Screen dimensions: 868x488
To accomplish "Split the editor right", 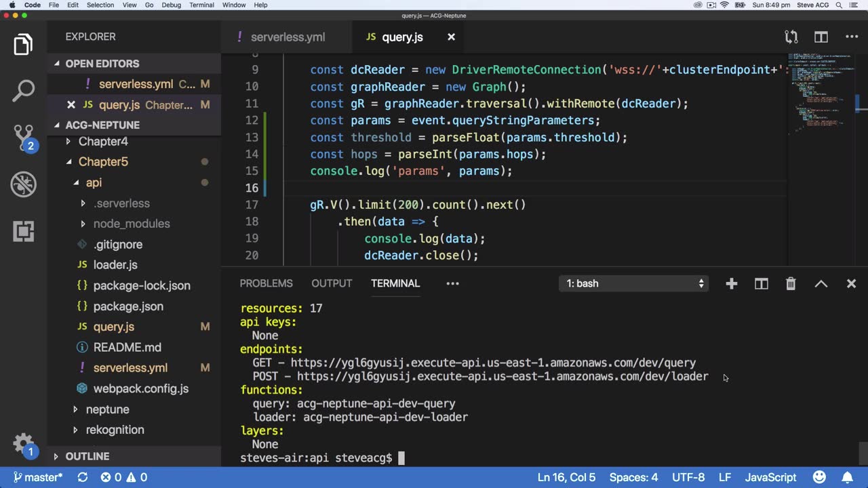I will (821, 37).
